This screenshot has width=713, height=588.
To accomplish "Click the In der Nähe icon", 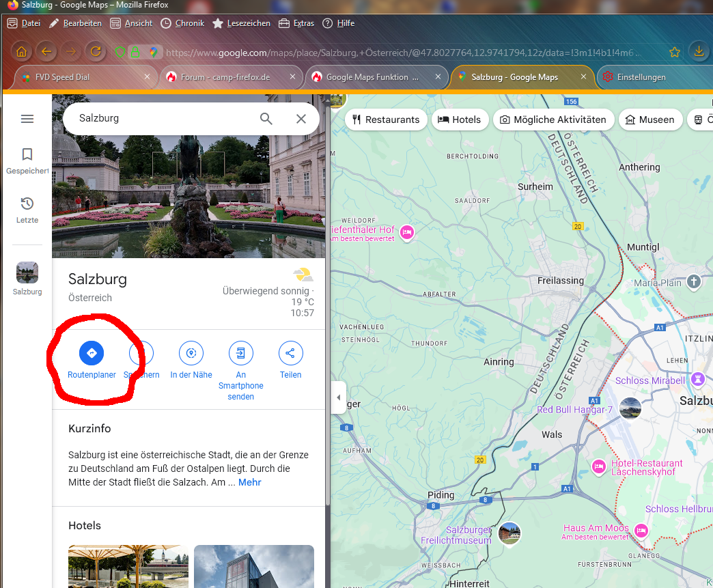I will 191,353.
